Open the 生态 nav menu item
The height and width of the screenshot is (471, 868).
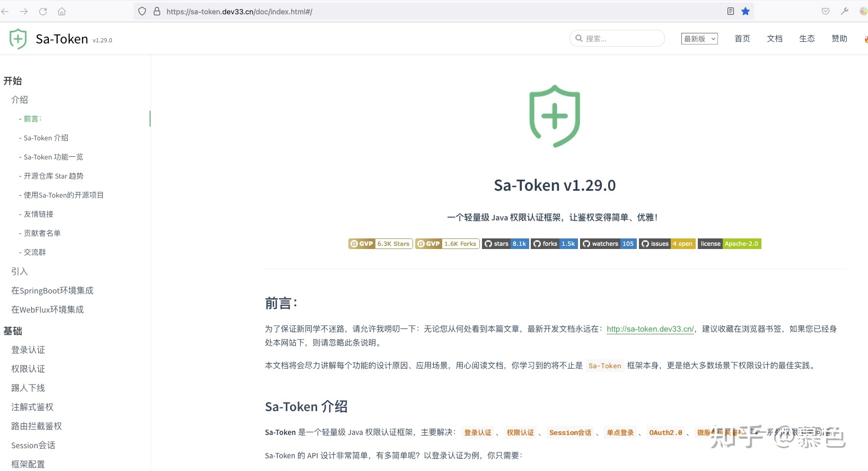[807, 38]
